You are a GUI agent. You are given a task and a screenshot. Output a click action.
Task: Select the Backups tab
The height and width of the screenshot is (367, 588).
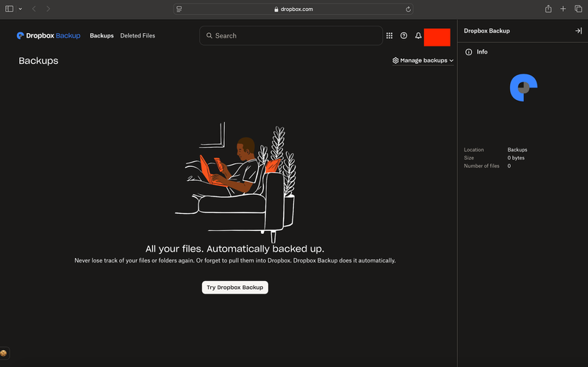point(101,35)
